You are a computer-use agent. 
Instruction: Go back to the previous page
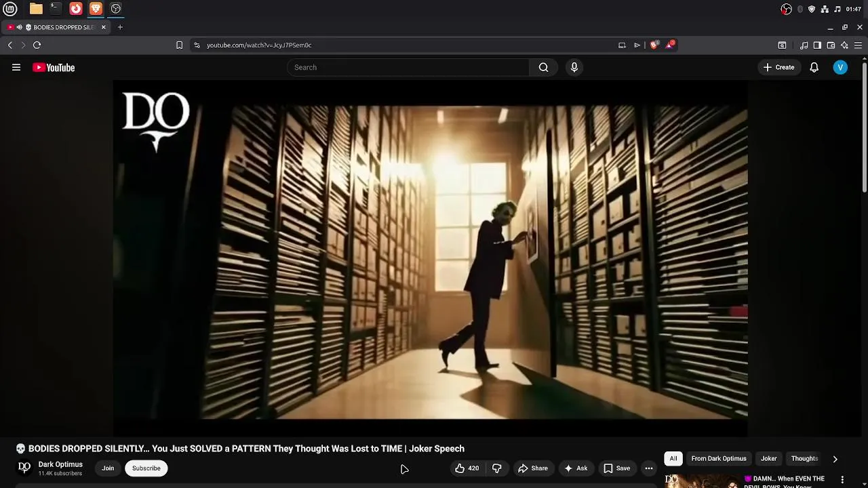click(x=9, y=45)
